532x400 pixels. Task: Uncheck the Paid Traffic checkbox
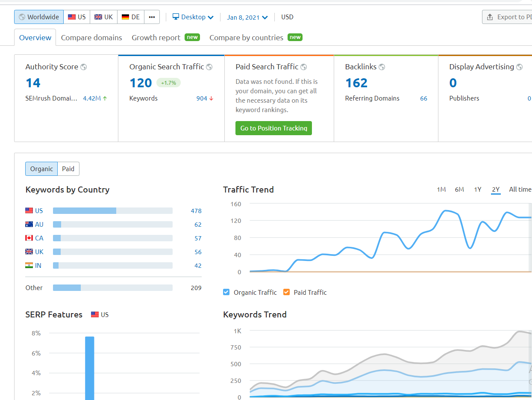click(x=286, y=292)
